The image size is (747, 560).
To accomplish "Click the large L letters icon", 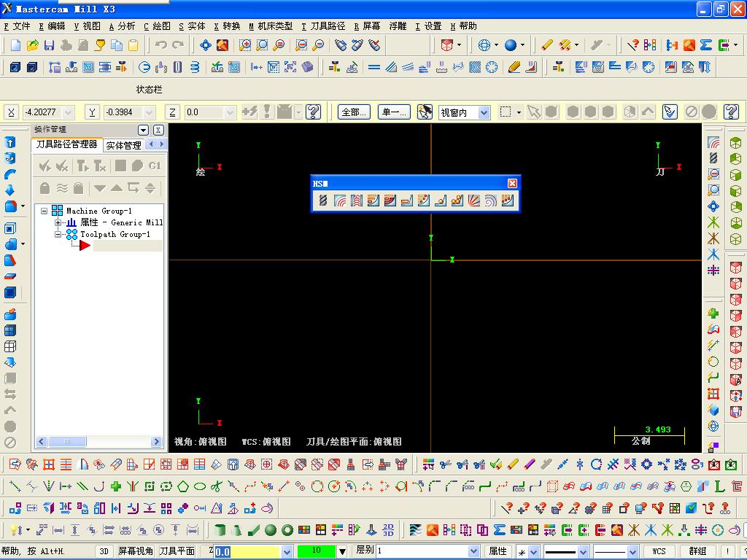I will [719, 486].
